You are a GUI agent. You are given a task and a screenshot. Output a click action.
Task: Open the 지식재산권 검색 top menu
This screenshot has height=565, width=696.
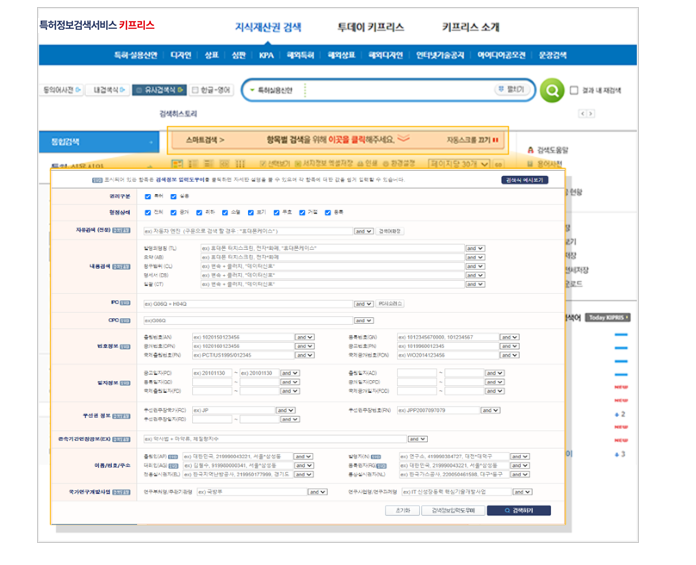click(268, 27)
